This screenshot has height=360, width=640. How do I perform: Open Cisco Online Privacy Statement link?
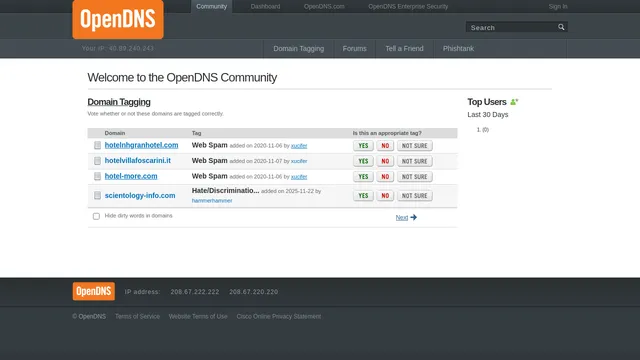pyautogui.click(x=279, y=316)
